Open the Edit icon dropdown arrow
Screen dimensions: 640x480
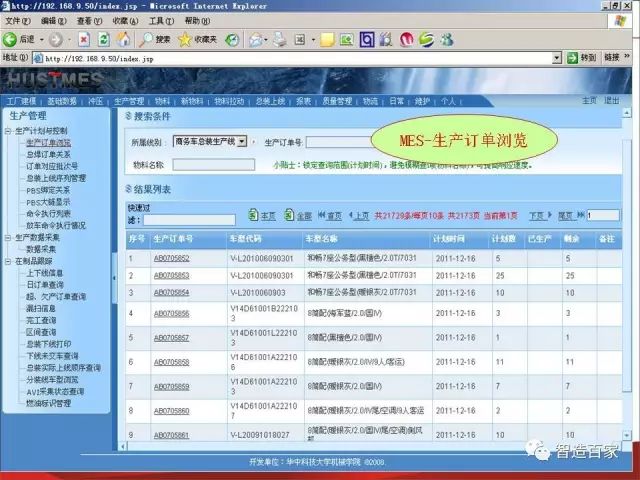pos(313,40)
